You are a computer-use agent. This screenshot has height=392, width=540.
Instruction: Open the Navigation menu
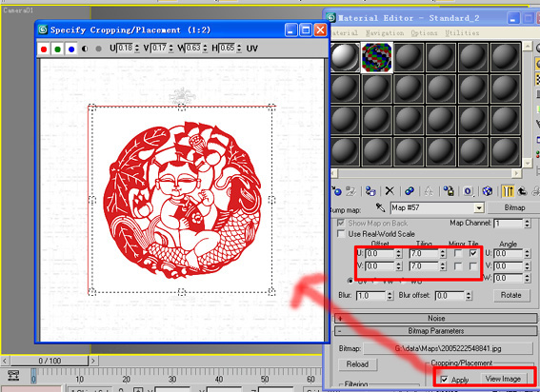pos(385,33)
